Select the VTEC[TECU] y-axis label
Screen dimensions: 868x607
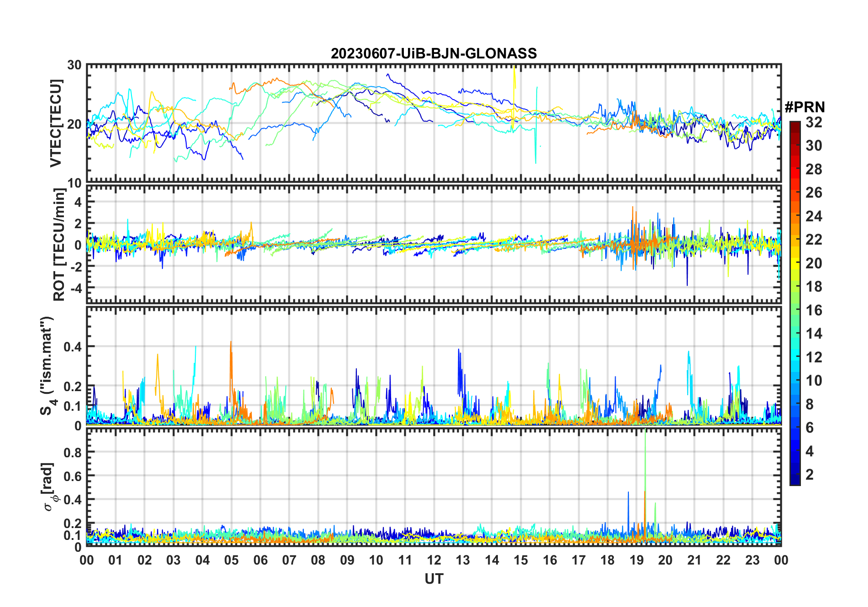(x=56, y=123)
